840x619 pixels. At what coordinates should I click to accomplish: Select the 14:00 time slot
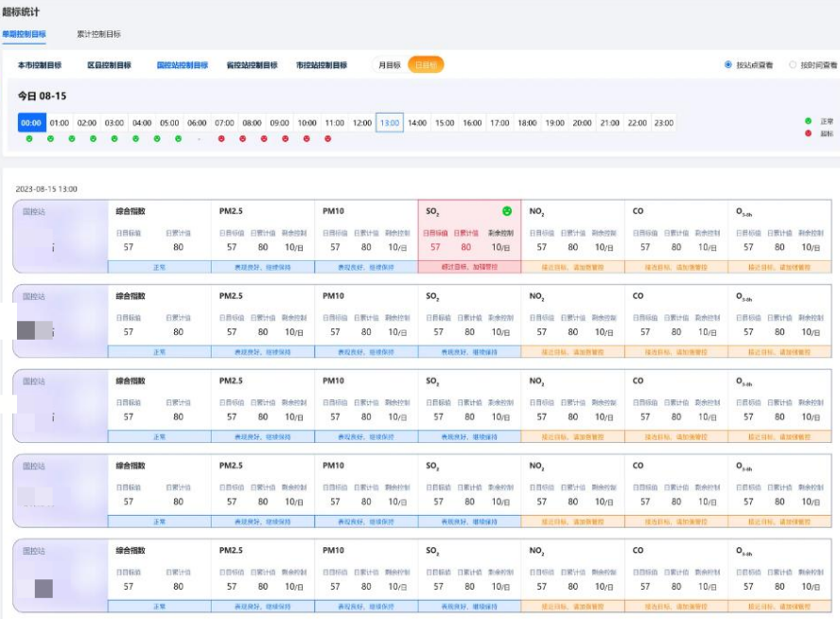pyautogui.click(x=417, y=123)
